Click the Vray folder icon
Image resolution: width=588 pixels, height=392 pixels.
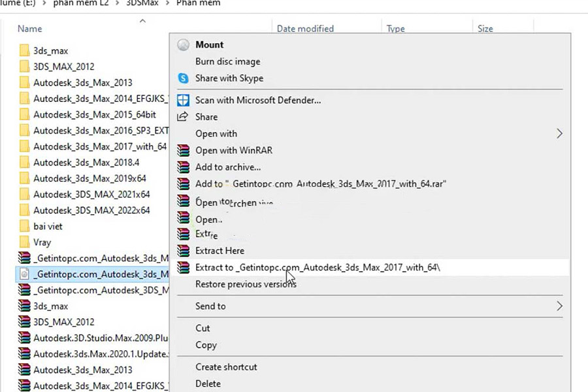[24, 242]
